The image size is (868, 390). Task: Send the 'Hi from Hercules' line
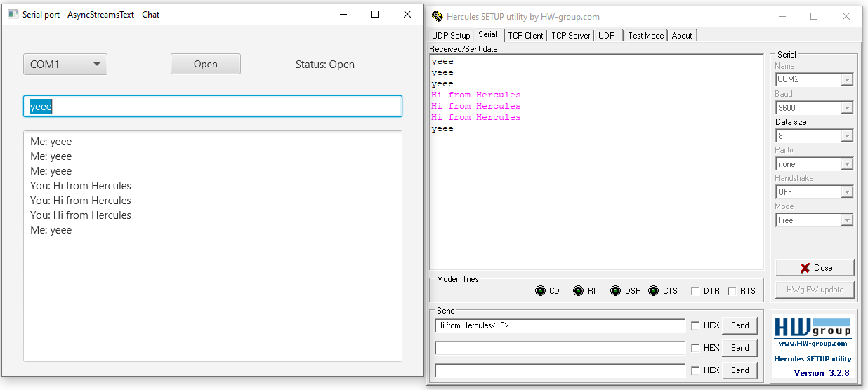(739, 325)
